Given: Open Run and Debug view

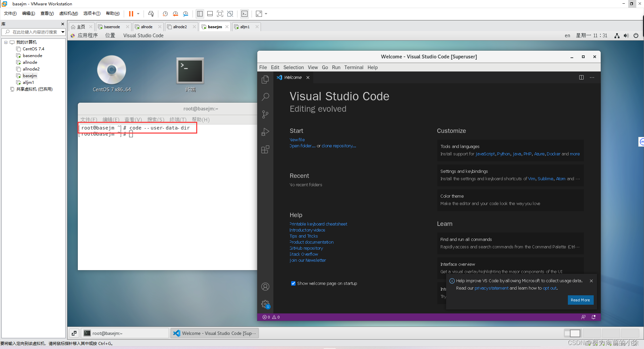Looking at the screenshot, I should click(x=265, y=132).
